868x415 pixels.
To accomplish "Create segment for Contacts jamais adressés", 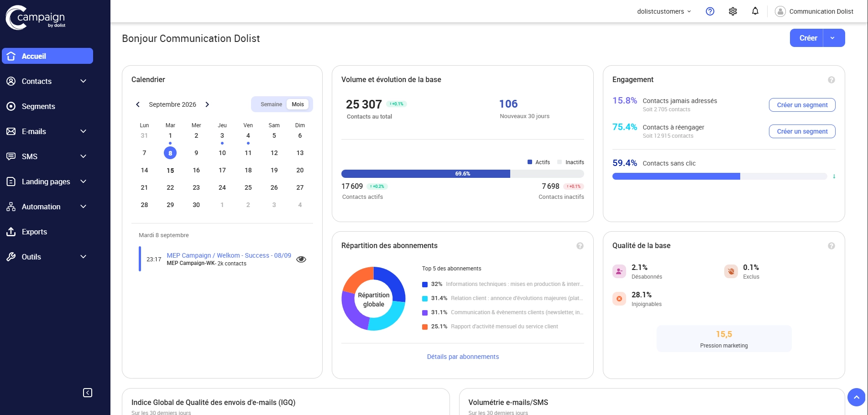I will tap(802, 105).
